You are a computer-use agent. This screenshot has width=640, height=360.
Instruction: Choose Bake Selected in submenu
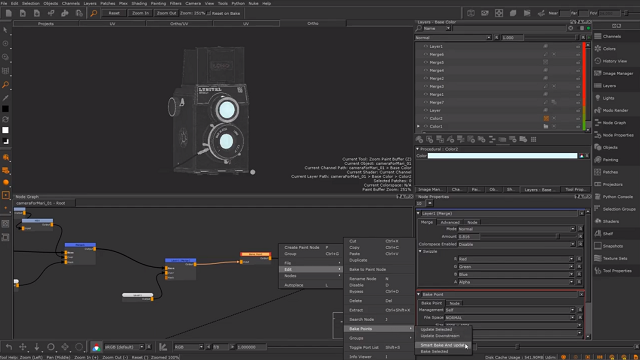[x=434, y=351]
